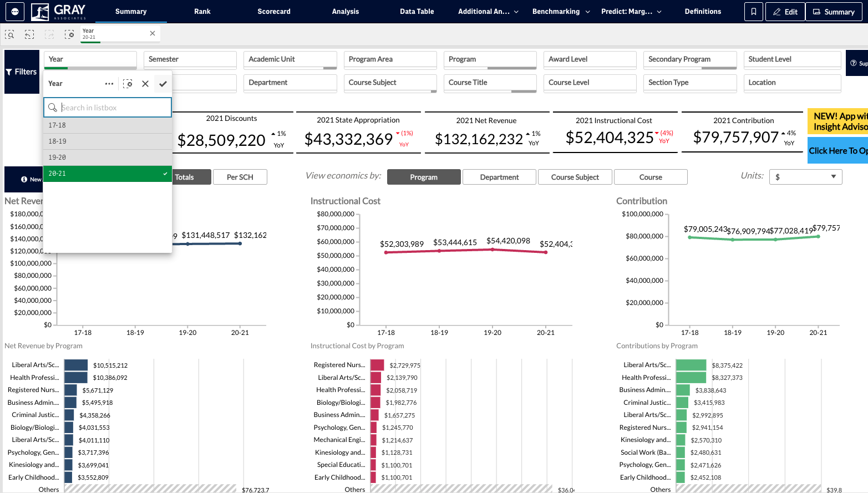Select 19-20 in Year list
This screenshot has width=868, height=493.
click(108, 157)
